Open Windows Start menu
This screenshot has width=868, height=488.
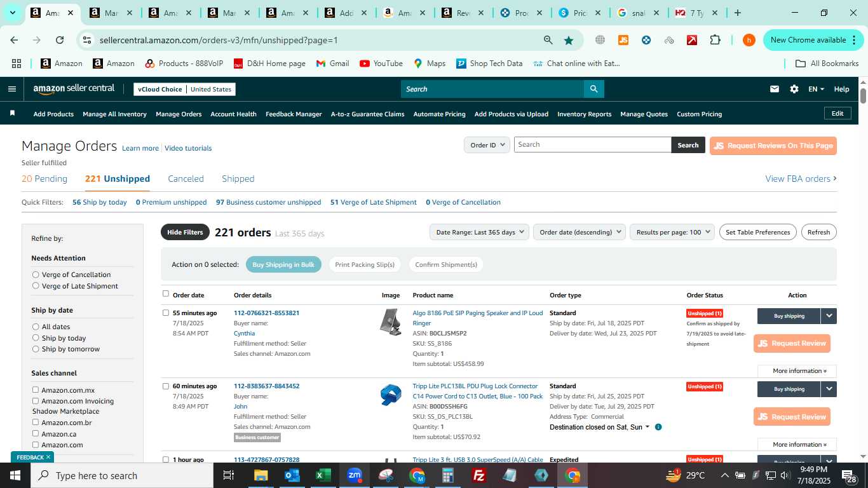[15, 475]
